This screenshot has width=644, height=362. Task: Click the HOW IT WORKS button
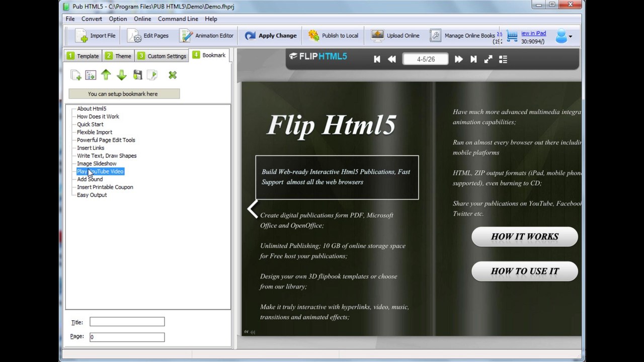525,236
